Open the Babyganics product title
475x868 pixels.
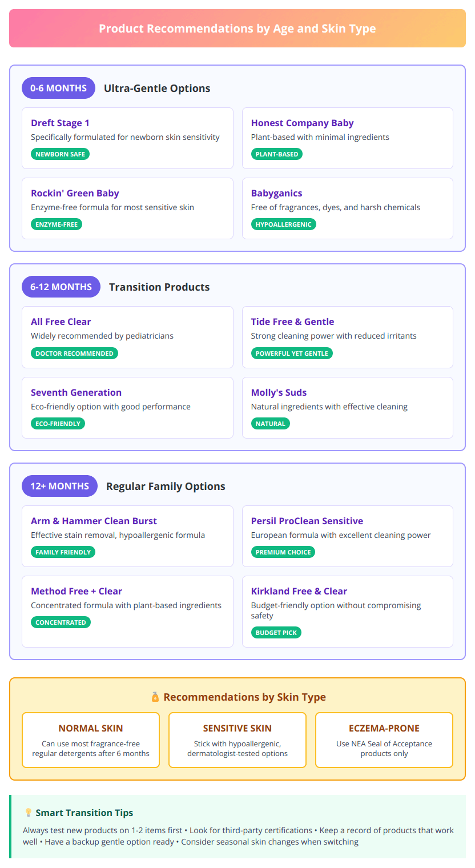(277, 193)
